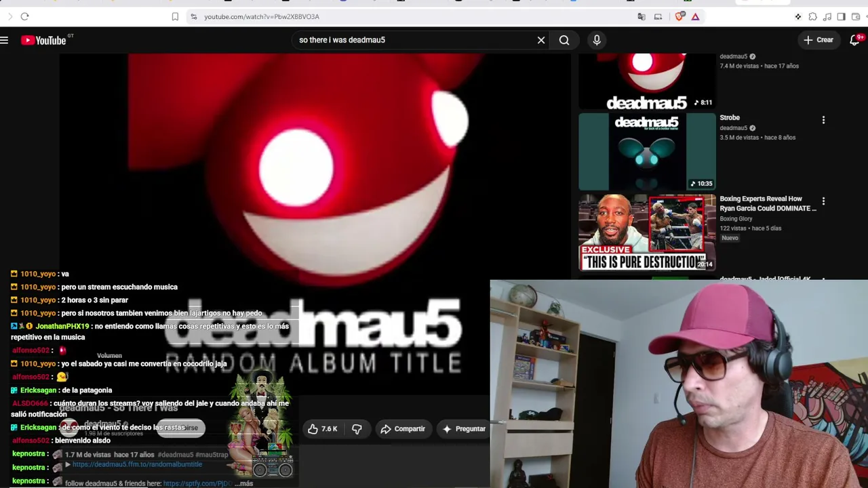Screen dimensions: 868x488
Task: Open the Compartir share button
Action: click(x=403, y=428)
